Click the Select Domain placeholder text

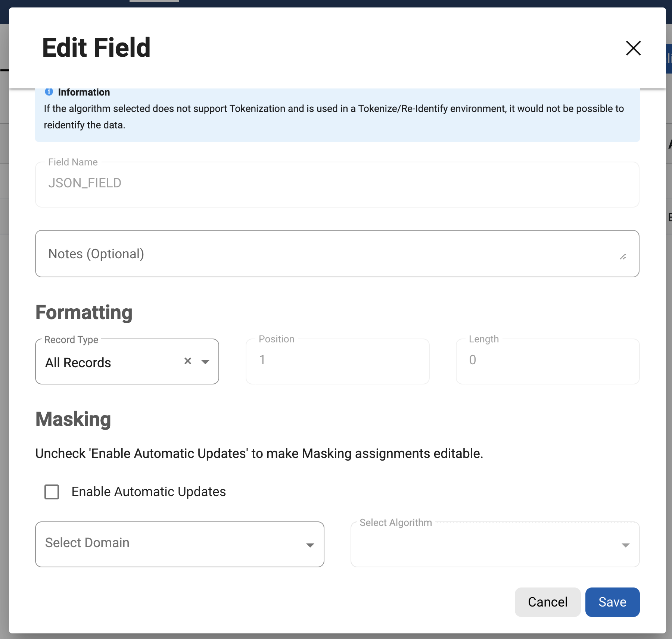tap(87, 543)
